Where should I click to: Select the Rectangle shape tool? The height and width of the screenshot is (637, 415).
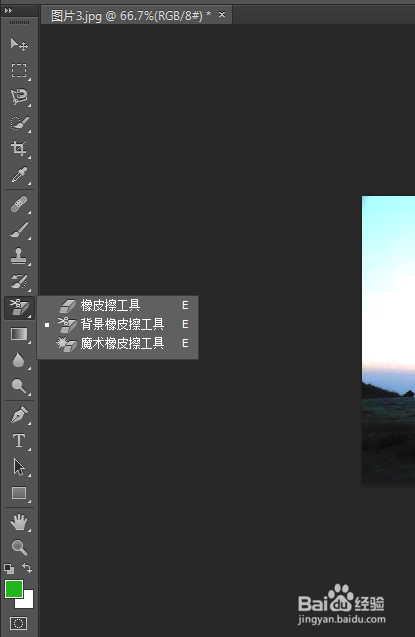tap(19, 493)
